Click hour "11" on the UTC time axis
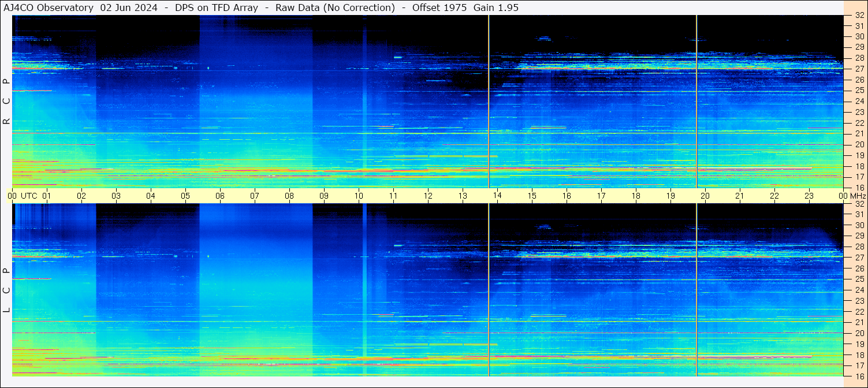The width and height of the screenshot is (868, 388). (x=393, y=196)
